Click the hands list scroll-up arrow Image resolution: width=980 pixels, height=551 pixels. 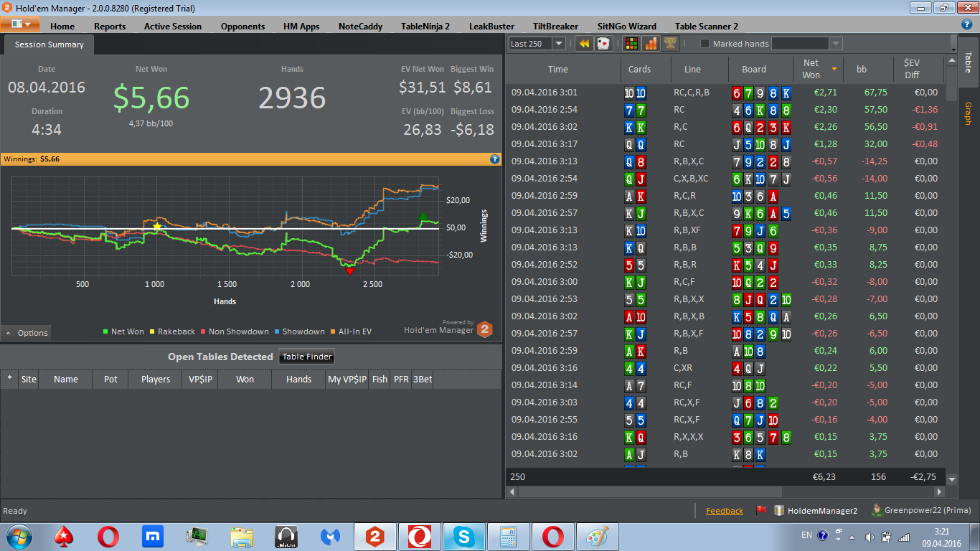[952, 62]
